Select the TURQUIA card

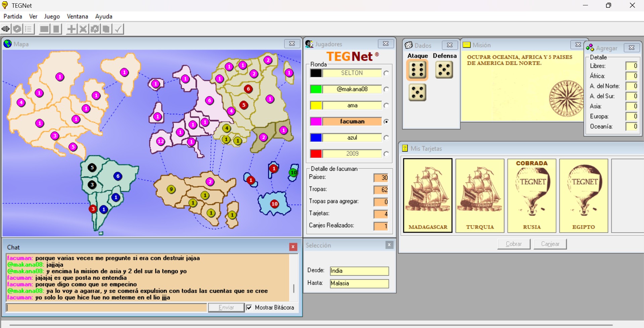point(479,196)
